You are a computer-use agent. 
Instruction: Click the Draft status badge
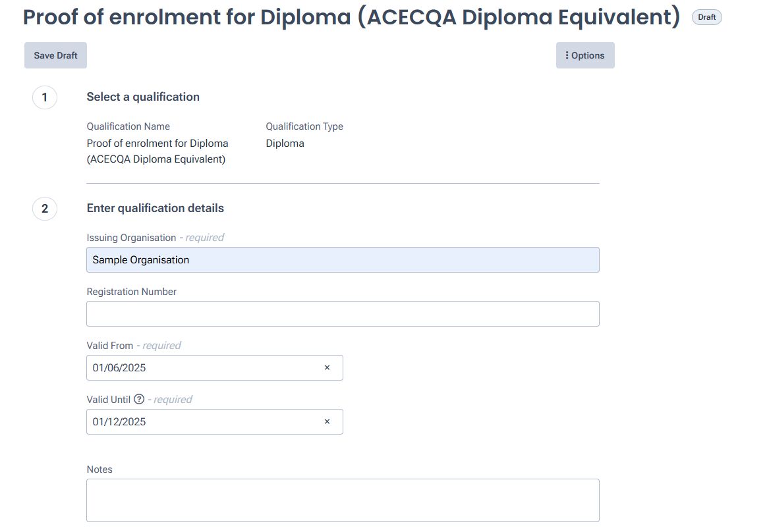(706, 17)
